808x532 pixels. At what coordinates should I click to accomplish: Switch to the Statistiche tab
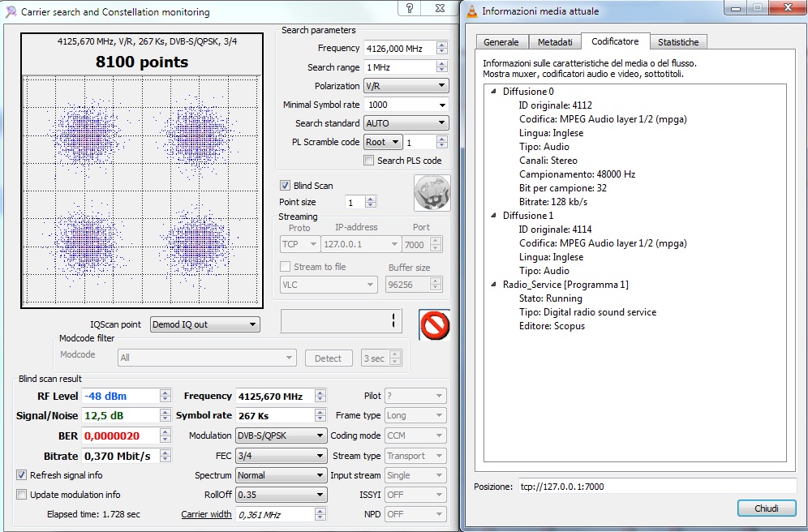678,42
